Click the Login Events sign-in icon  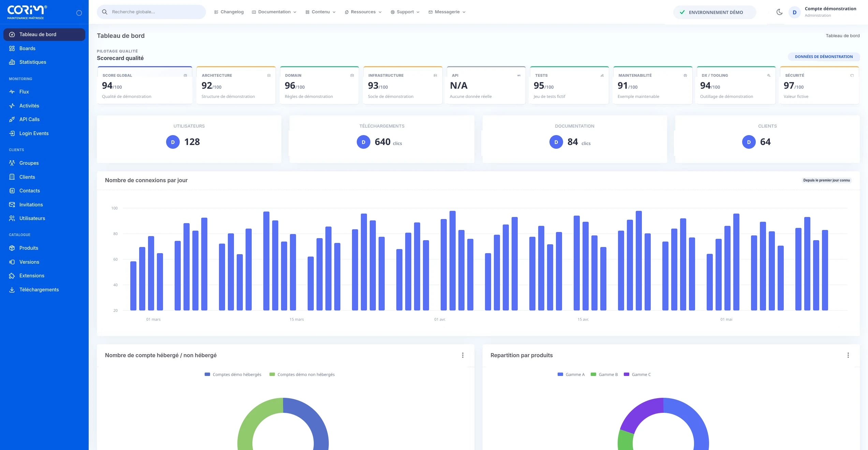point(12,133)
